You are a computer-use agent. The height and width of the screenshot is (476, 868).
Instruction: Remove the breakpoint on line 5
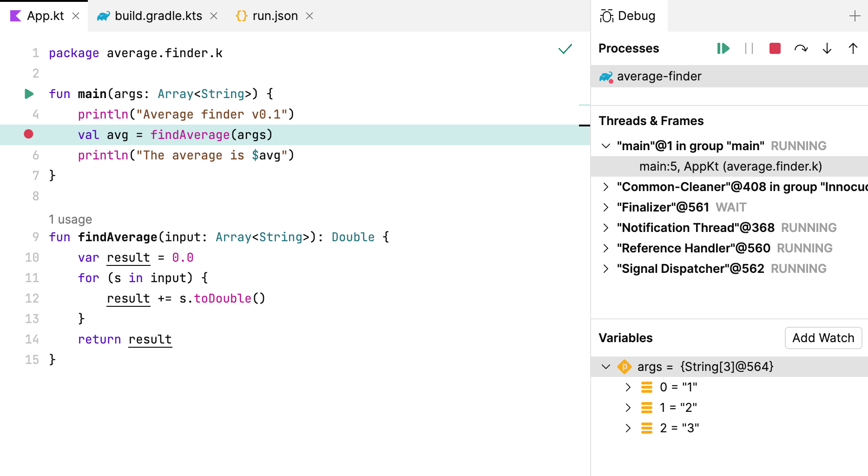point(29,135)
